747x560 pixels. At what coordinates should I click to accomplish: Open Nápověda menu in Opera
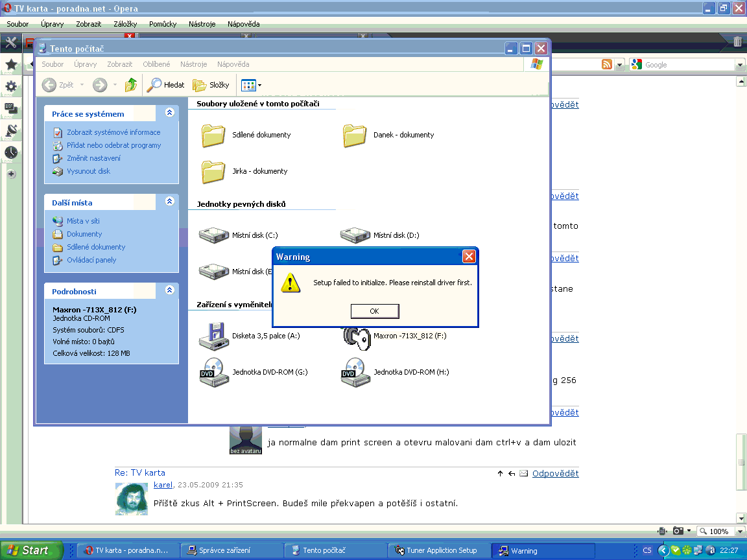pos(243,24)
